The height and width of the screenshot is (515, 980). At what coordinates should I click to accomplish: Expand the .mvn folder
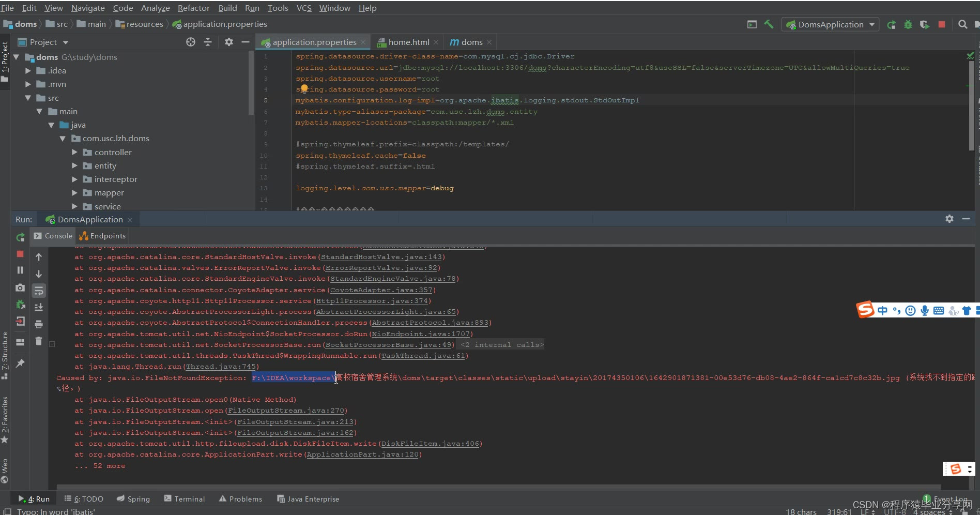point(28,84)
